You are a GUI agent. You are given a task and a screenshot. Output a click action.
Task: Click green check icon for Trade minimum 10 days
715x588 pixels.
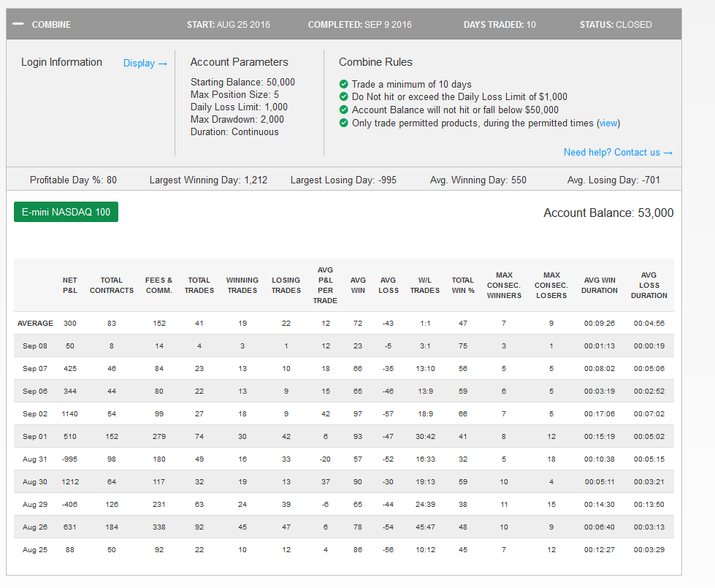click(344, 84)
